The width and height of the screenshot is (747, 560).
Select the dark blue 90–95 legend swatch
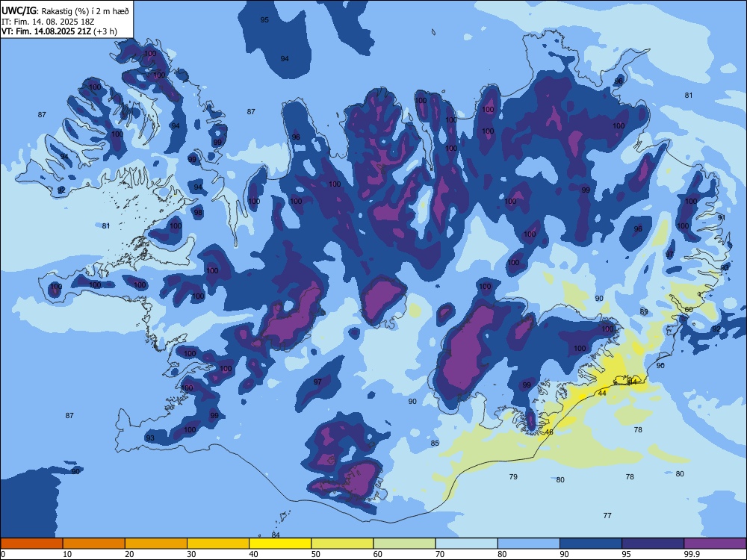(x=591, y=544)
